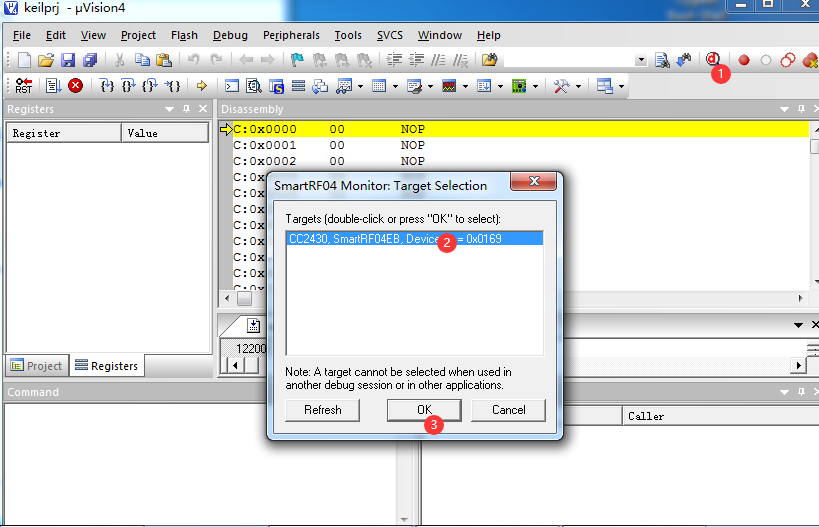Open the Watch windows dropdown arrow
Screen dimensions: 819x527
point(360,86)
